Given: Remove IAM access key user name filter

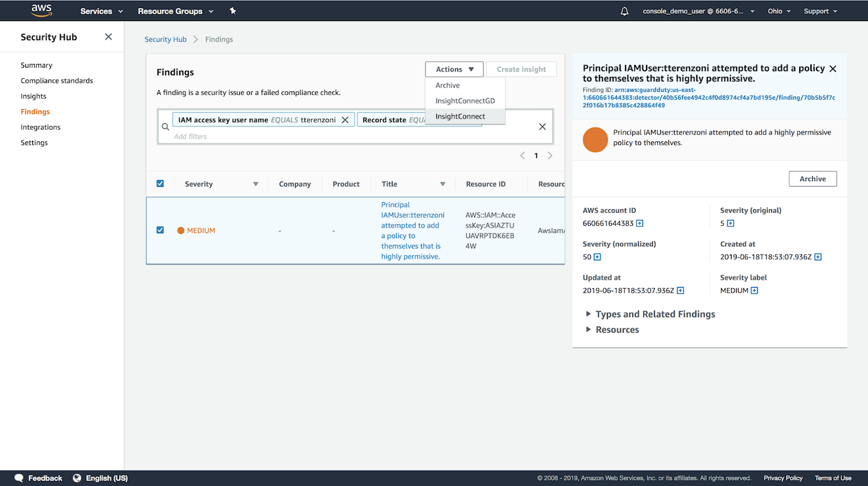Looking at the screenshot, I should pos(345,120).
